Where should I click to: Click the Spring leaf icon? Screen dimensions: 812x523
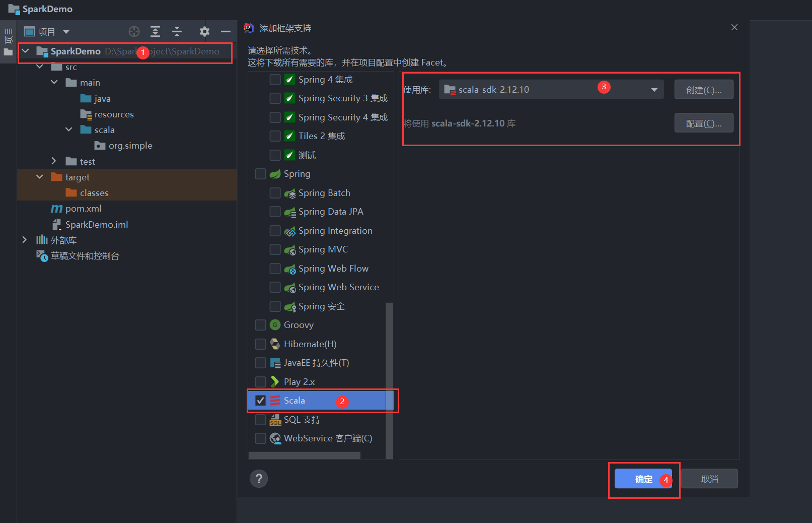275,174
